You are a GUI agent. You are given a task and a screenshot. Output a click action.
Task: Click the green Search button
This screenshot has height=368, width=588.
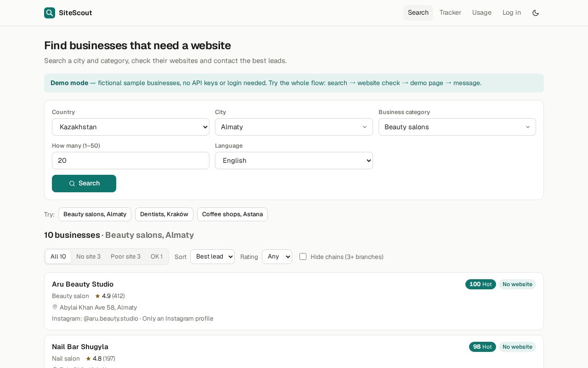pos(84,184)
